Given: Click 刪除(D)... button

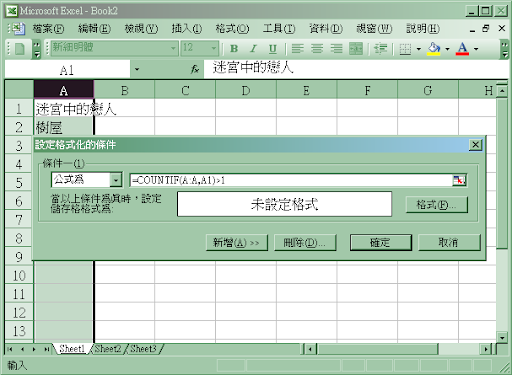Looking at the screenshot, I should coord(305,242).
